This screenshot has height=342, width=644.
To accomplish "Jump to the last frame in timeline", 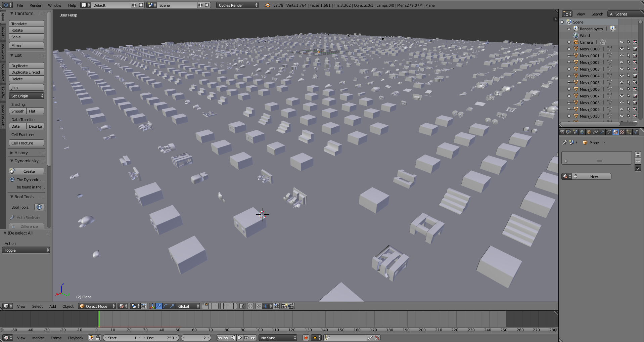I will (253, 338).
